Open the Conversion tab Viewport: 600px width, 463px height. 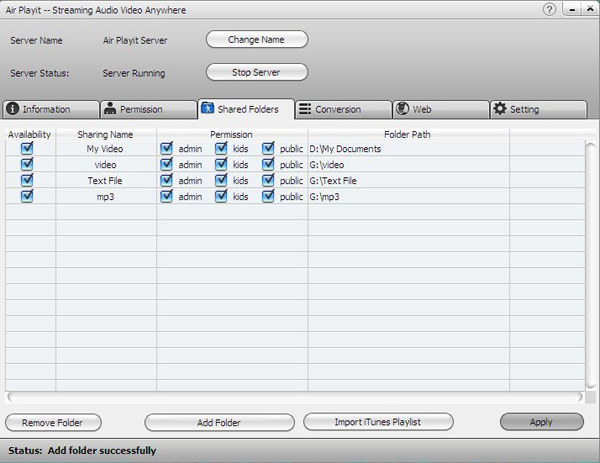tap(344, 109)
